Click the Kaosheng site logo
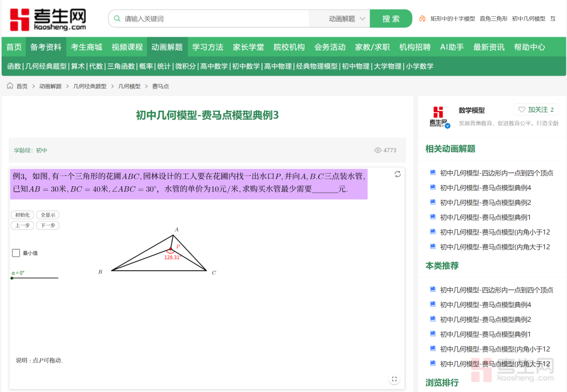Image resolution: width=567 pixels, height=392 pixels. click(x=48, y=19)
